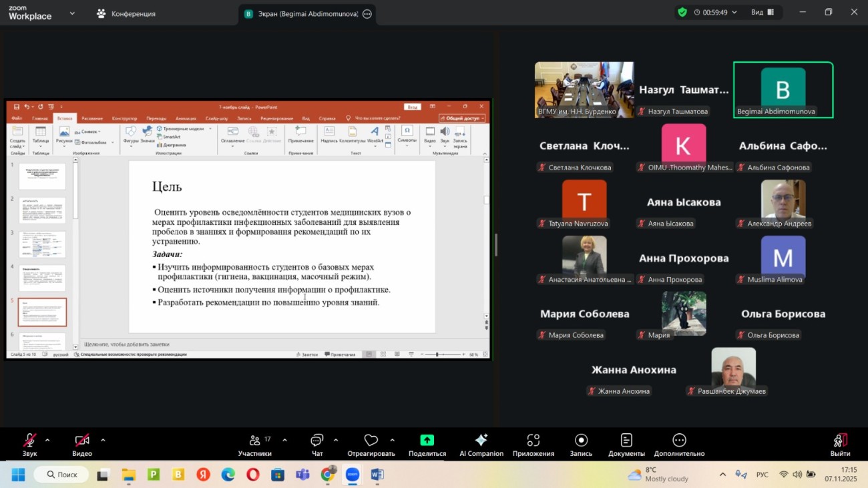868x488 pixels.
Task: Open Дополнительно more options
Action: point(679,445)
